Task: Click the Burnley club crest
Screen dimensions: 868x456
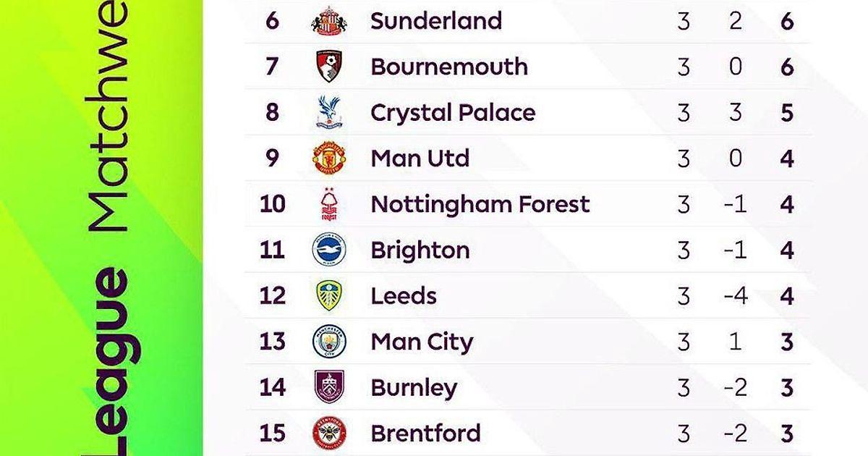Action: pos(329,387)
